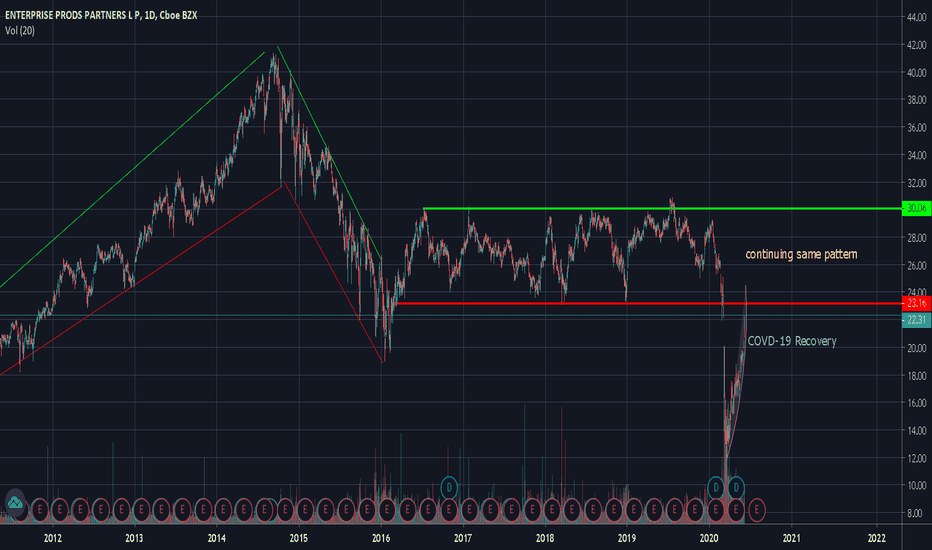Click the Vol (20) indicator label
This screenshot has width=932, height=550.
click(20, 30)
